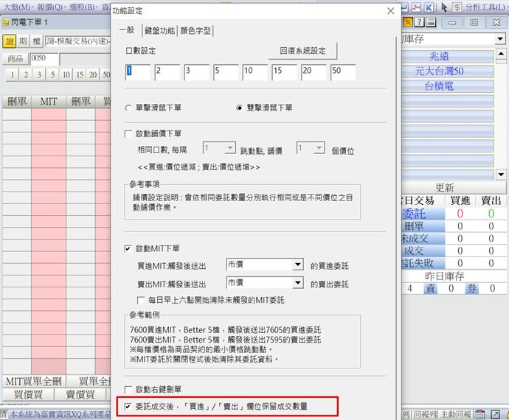
Task: Click the 更新 button in right panel
Action: coord(445,188)
